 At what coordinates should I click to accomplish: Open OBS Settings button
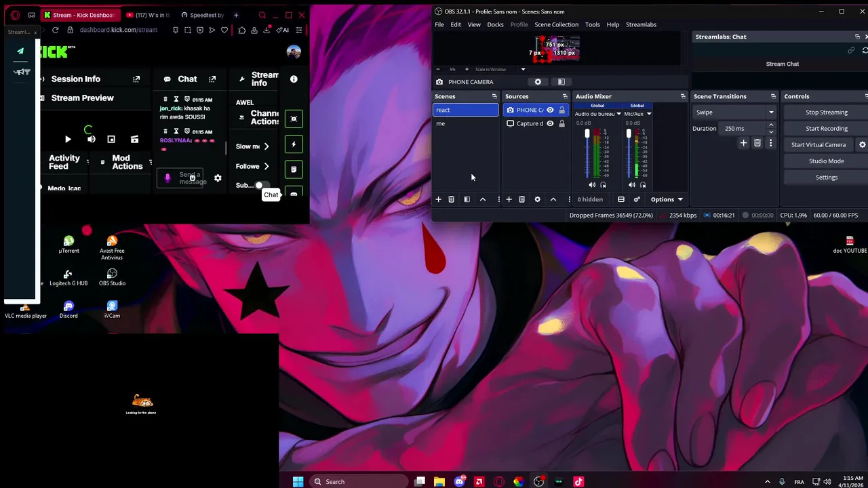tap(826, 178)
